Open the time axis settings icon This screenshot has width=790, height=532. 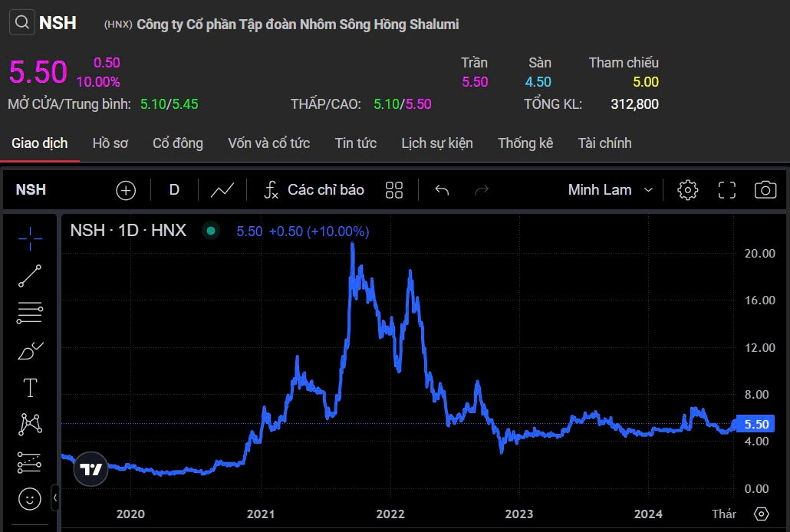[x=762, y=514]
